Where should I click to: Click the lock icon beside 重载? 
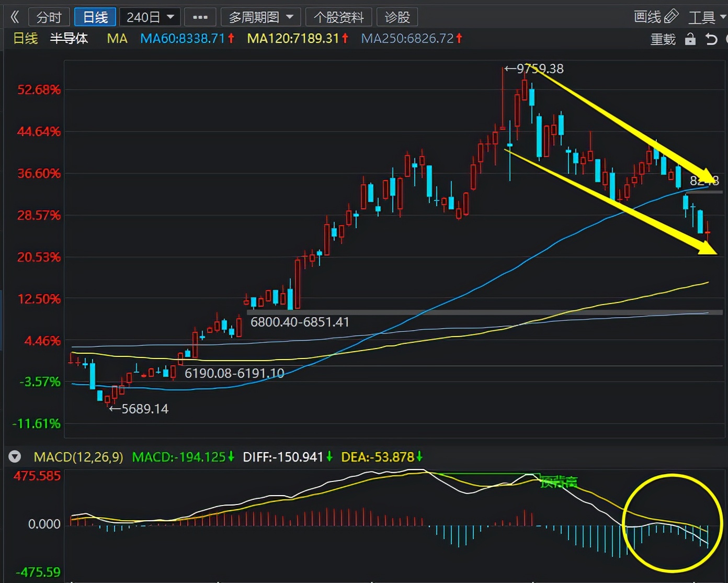690,39
